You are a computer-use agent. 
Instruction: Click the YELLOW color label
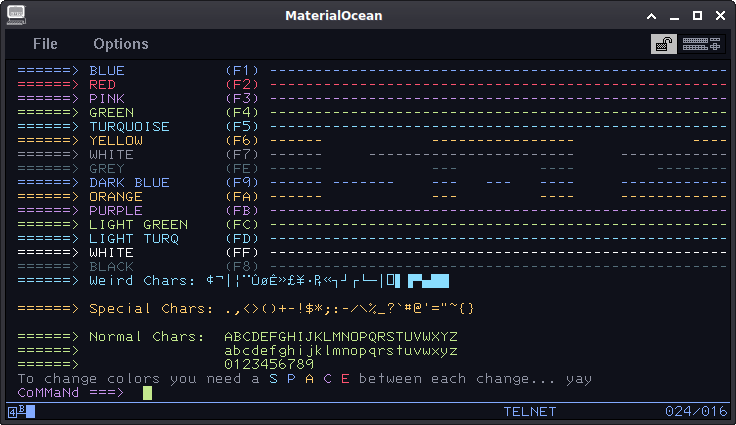tap(116, 140)
